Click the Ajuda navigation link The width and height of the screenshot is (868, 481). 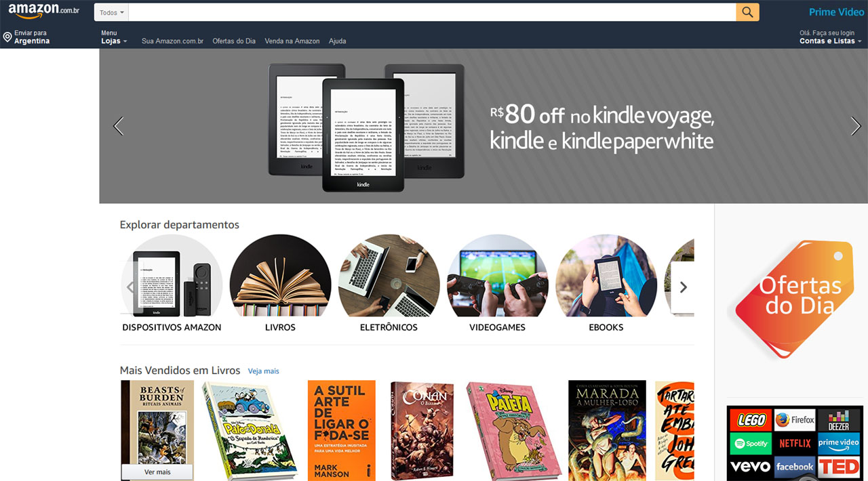[338, 41]
